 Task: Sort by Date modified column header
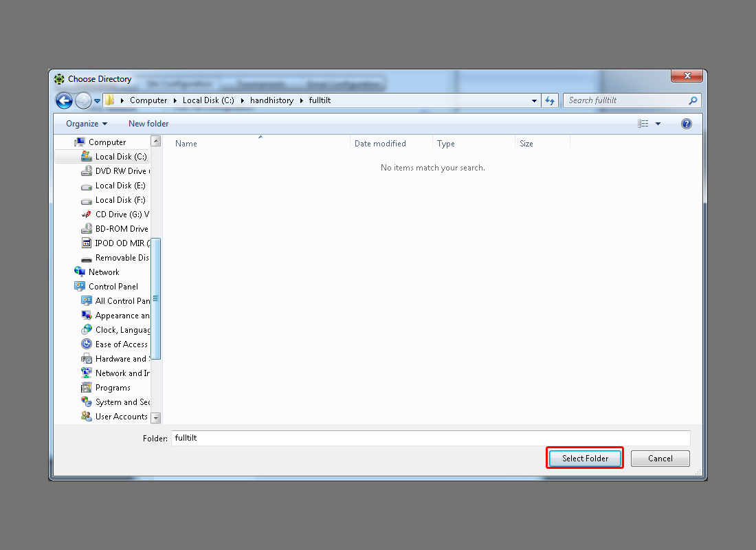[x=380, y=144]
